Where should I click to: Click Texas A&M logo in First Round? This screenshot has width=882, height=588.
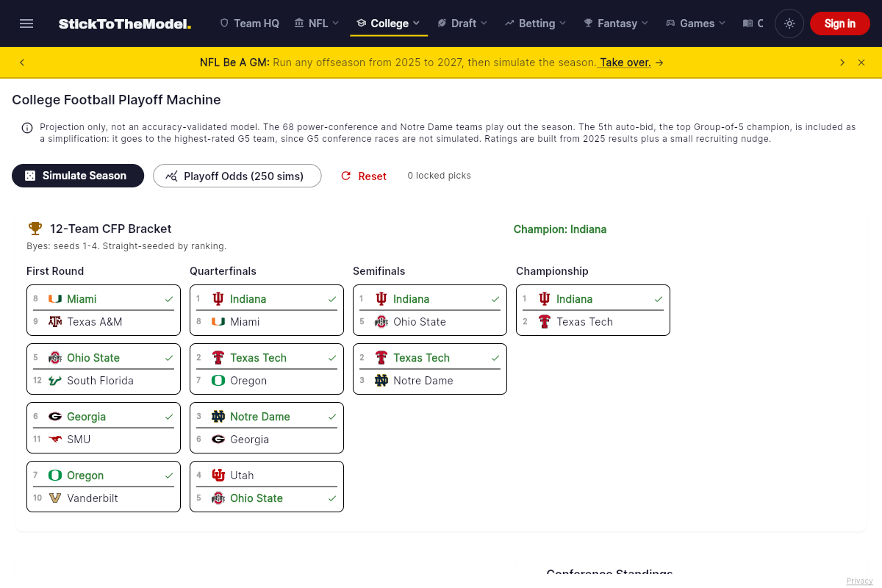(x=55, y=322)
